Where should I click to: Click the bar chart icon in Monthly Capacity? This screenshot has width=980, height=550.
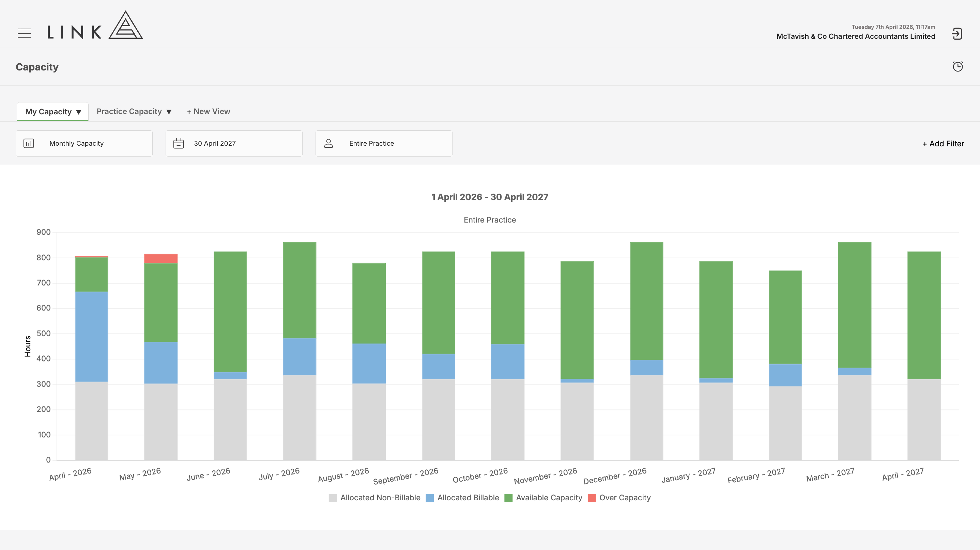click(29, 143)
